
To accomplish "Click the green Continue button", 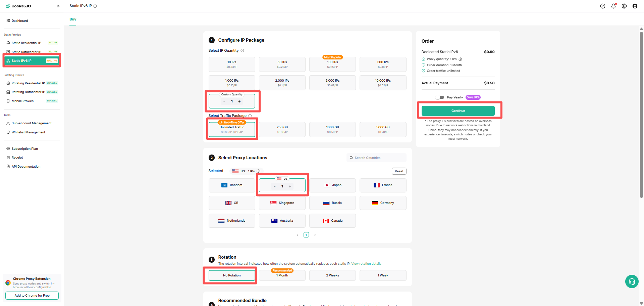I will click(458, 111).
